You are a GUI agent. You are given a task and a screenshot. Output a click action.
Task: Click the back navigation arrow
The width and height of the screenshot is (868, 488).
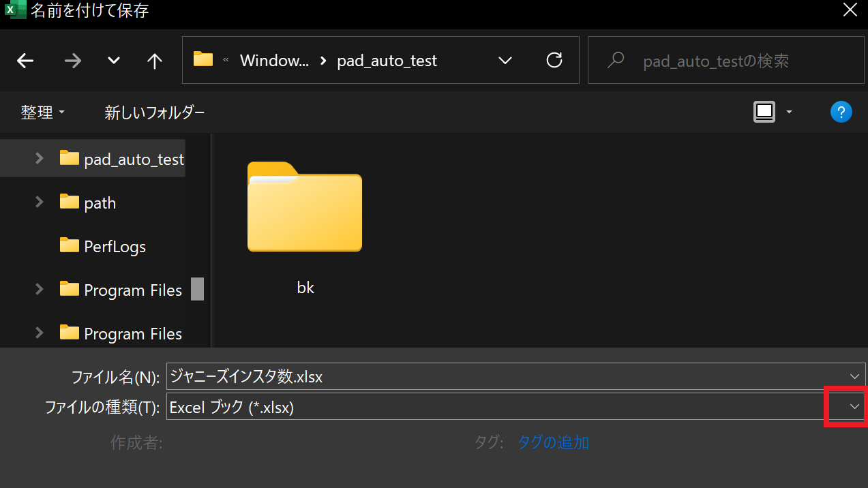point(25,61)
